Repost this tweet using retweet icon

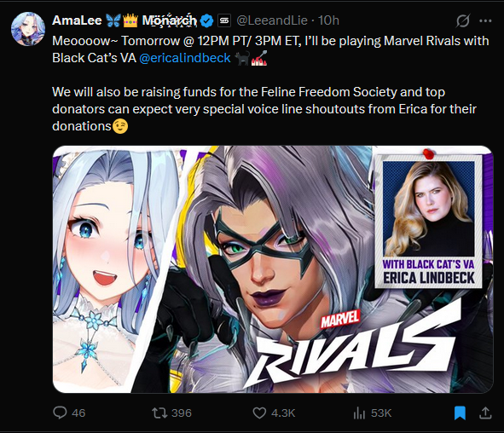[x=159, y=413]
